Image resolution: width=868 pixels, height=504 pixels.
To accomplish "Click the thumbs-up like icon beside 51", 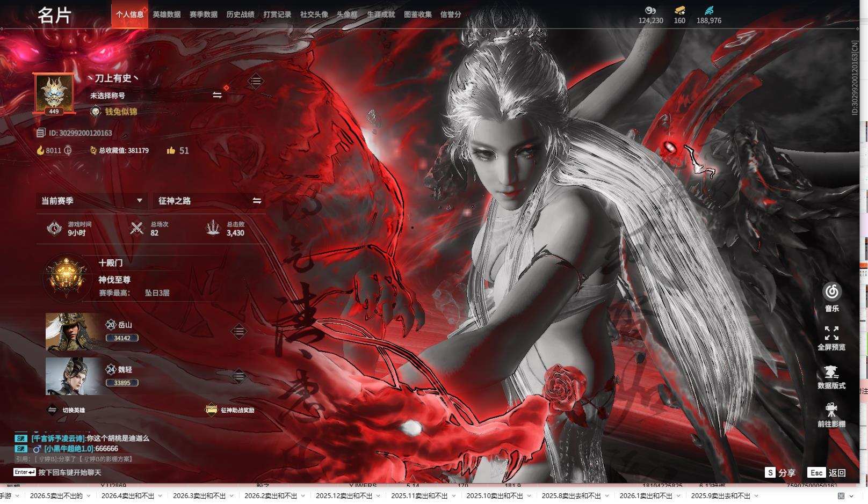I will 171,150.
